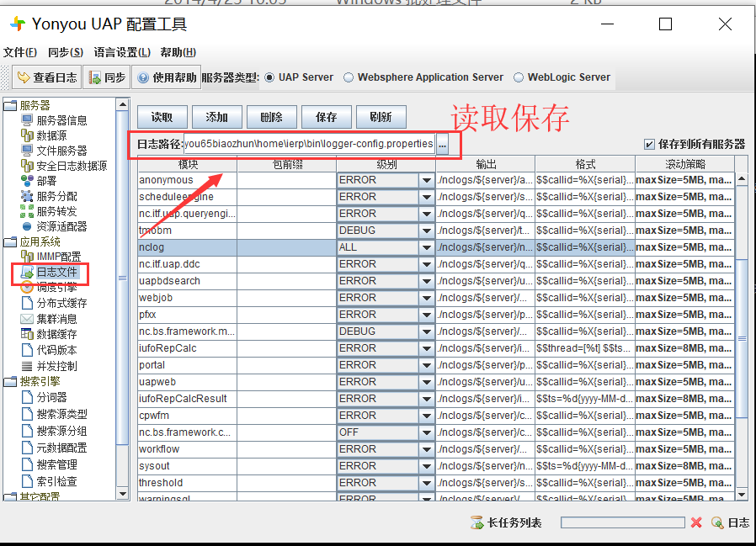
Task: Click the log path browse ... button
Action: 442,144
